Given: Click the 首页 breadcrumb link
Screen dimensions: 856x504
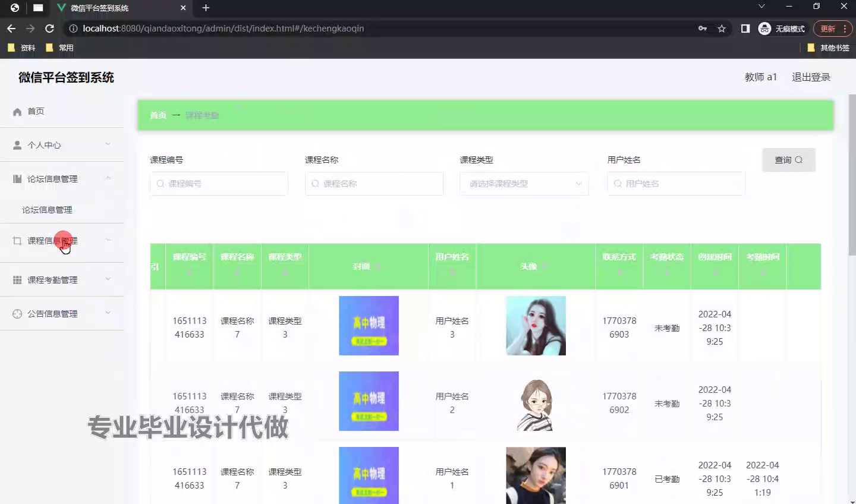Looking at the screenshot, I should (158, 115).
